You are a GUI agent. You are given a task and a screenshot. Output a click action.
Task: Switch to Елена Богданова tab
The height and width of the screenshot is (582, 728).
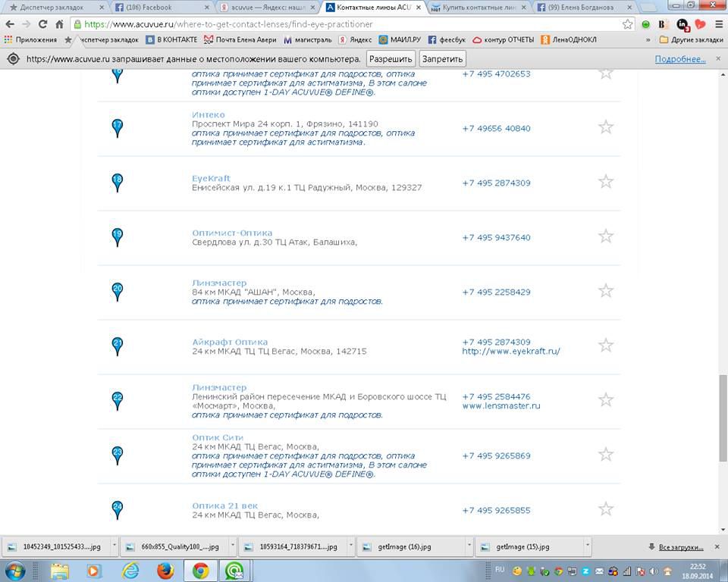click(x=584, y=7)
